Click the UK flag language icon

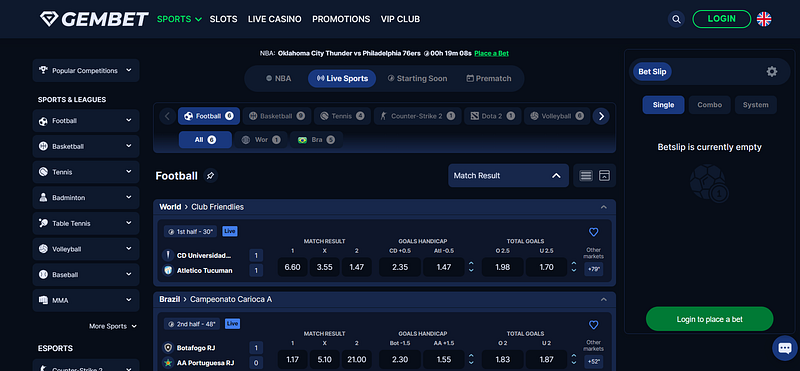click(764, 19)
